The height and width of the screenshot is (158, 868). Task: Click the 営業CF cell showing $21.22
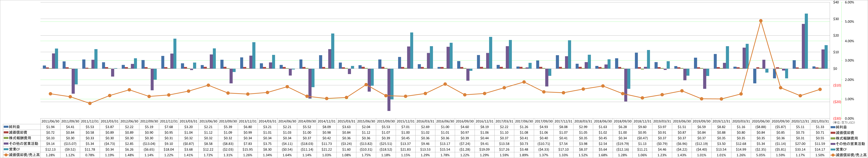(326, 149)
